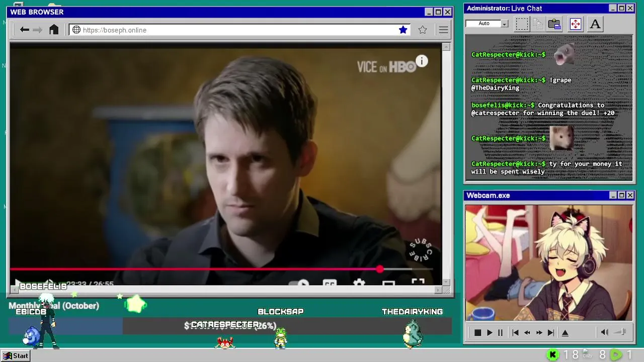The image size is (644, 362).
Task: Click the CATRESPECTER crab sprite
Action: pos(225,342)
